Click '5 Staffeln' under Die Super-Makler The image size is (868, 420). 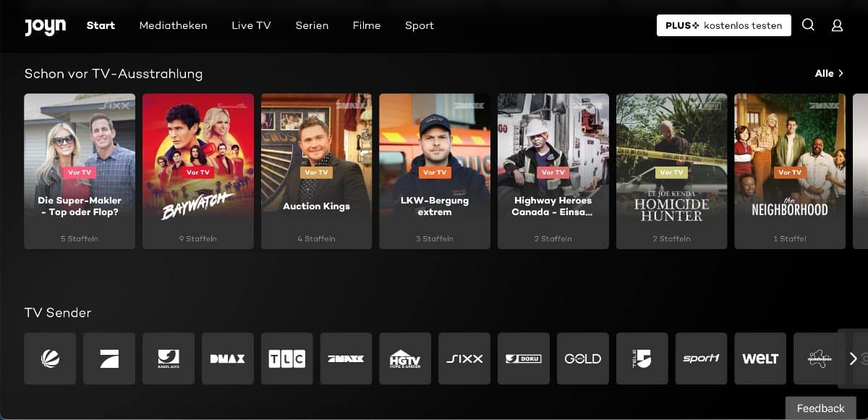click(80, 238)
